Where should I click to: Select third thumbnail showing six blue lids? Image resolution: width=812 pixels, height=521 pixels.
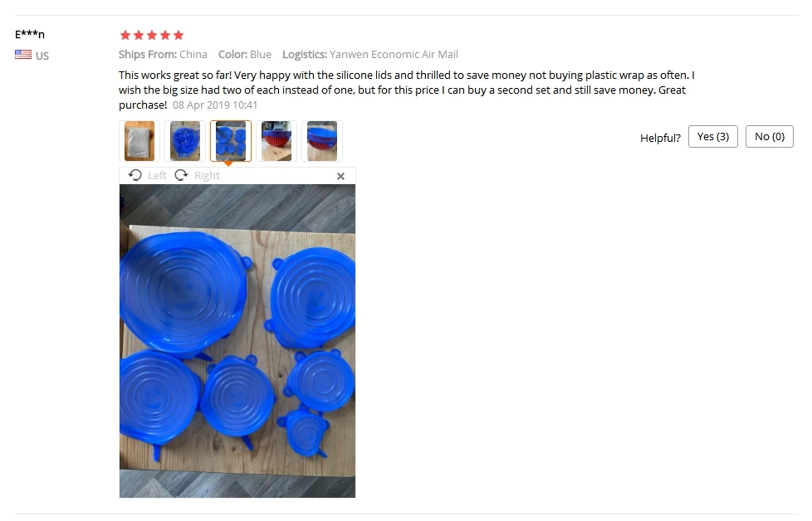coord(231,141)
